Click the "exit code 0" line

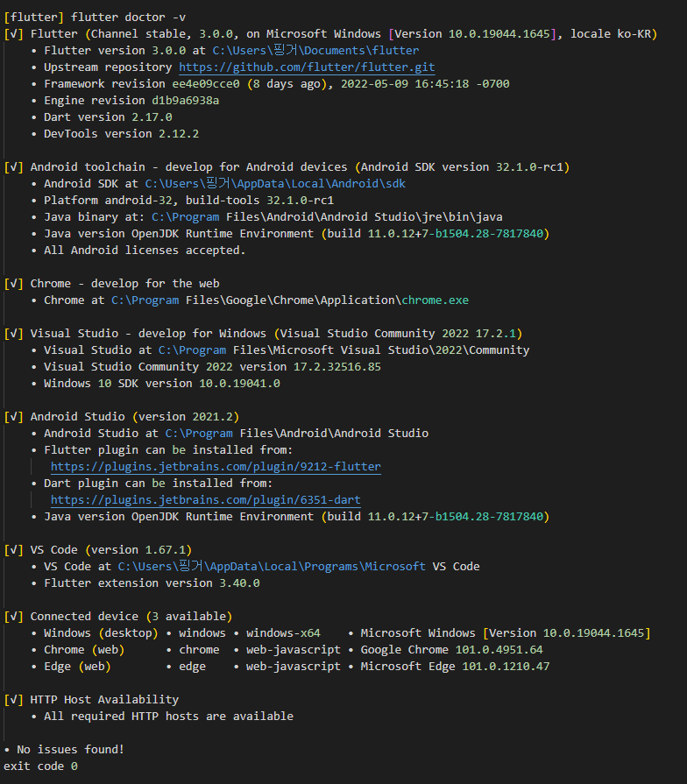40,766
